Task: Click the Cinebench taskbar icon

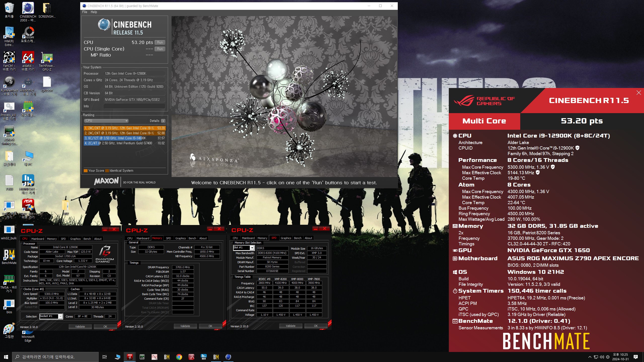Action: coord(228,357)
